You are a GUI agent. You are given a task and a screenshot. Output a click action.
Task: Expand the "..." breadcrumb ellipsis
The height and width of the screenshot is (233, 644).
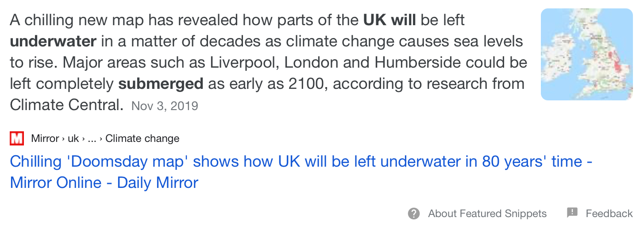92,139
